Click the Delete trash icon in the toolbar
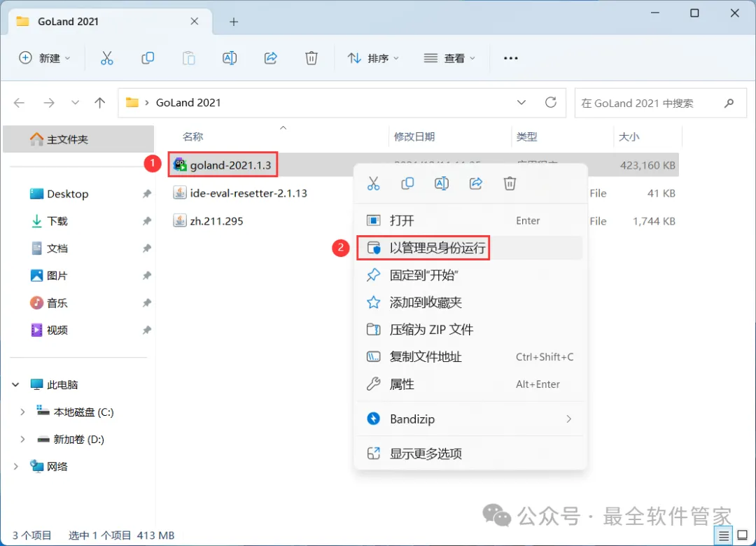 point(311,58)
